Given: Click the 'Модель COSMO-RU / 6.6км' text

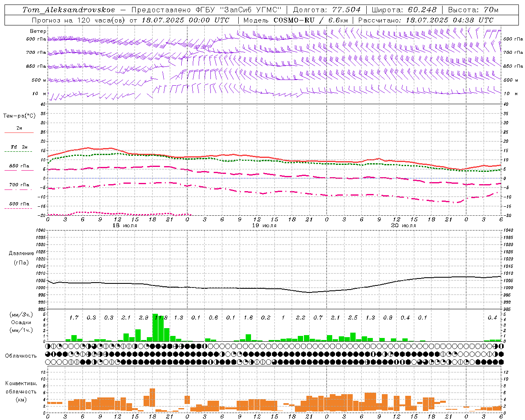Looking at the screenshot, I should click(x=295, y=20).
